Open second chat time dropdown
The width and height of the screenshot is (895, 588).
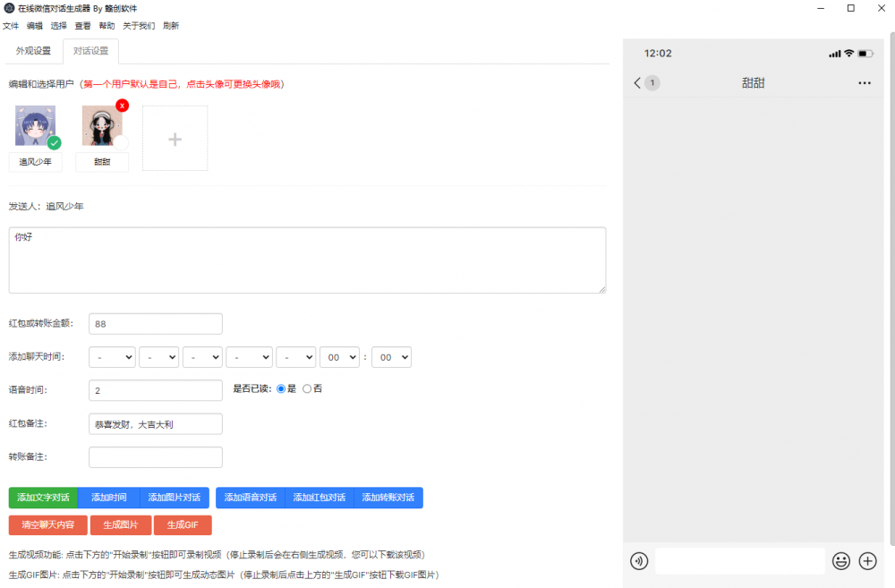click(159, 357)
